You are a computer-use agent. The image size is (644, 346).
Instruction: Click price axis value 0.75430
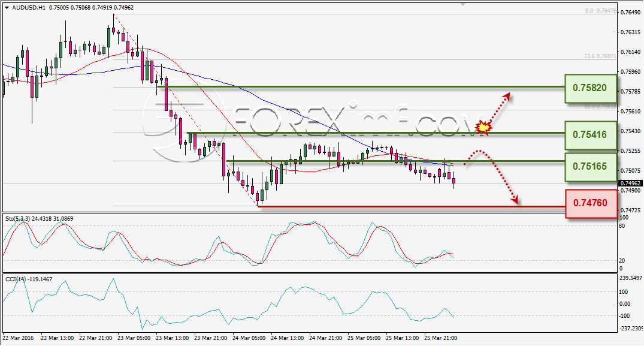click(x=630, y=131)
